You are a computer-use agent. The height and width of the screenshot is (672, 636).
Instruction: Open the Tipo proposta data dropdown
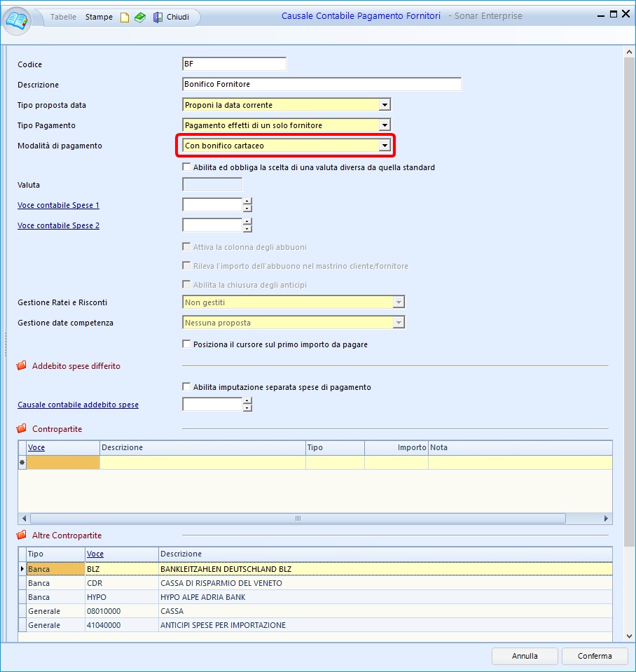click(384, 105)
